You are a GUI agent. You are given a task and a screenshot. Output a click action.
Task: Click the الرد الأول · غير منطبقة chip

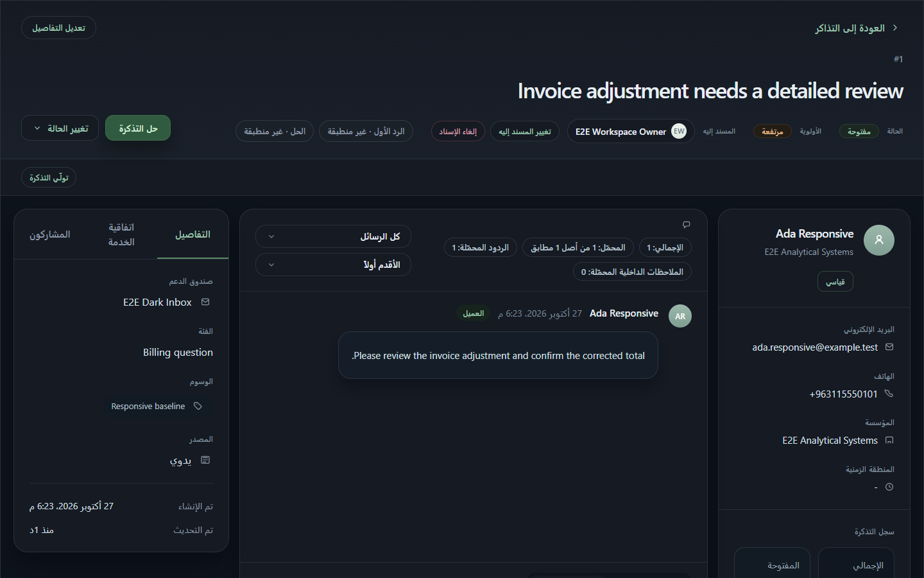[366, 131]
